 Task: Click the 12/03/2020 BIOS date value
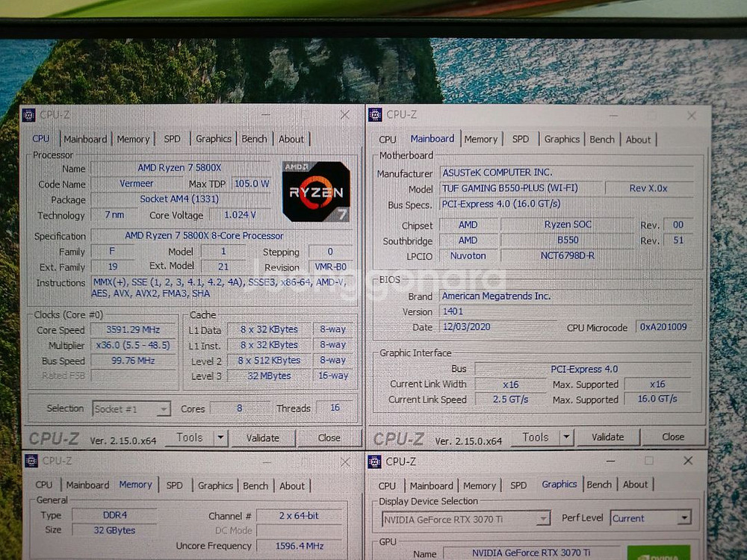(x=498, y=327)
